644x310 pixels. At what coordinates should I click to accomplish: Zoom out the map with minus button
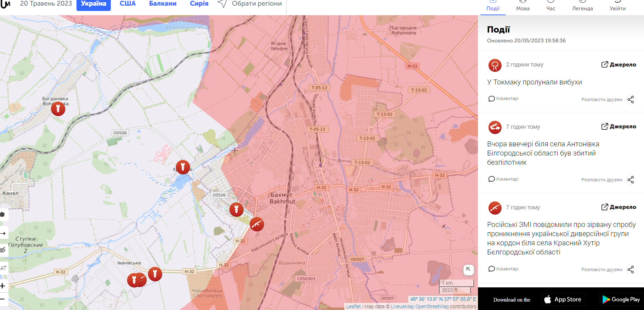3,299
